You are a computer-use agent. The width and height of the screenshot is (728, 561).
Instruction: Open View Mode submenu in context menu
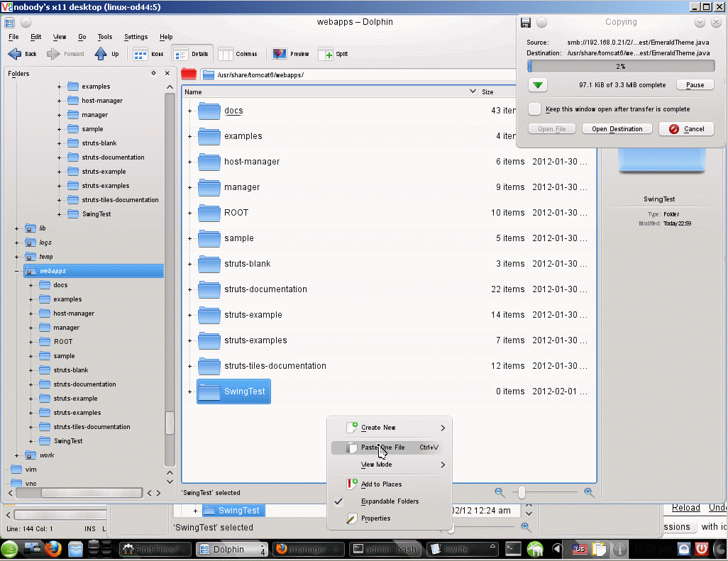tap(390, 465)
